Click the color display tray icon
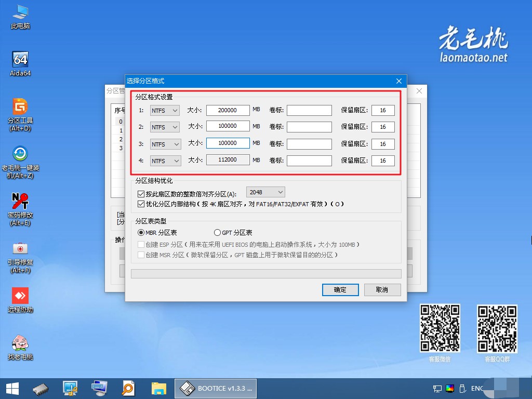The width and height of the screenshot is (532, 399). coord(450,389)
